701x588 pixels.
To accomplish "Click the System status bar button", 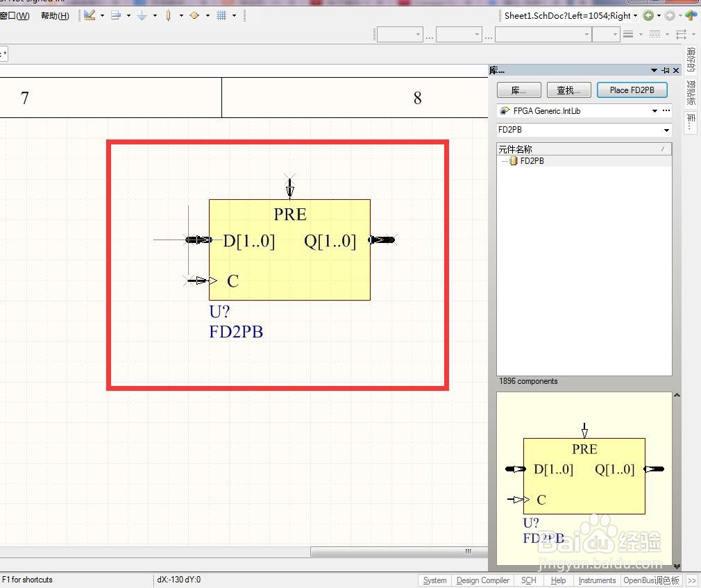I will pyautogui.click(x=434, y=580).
